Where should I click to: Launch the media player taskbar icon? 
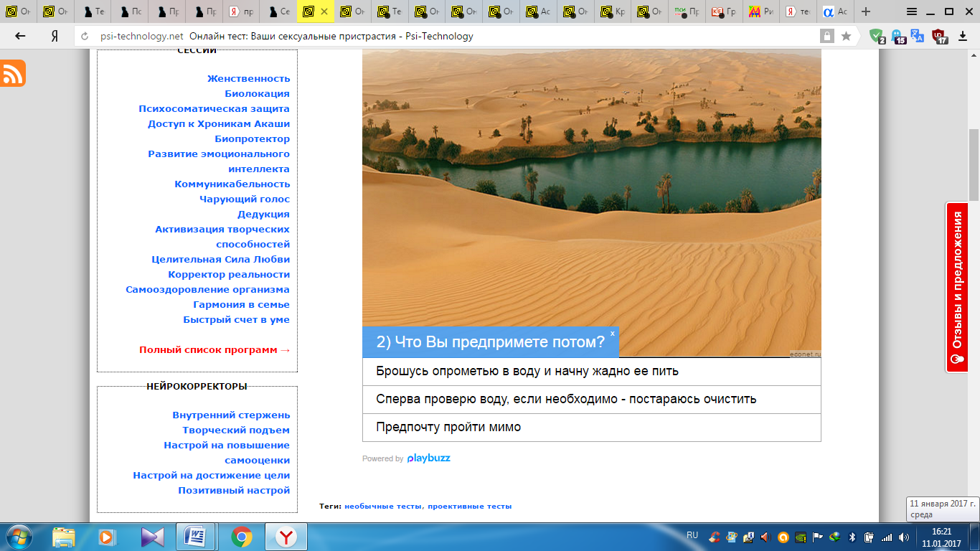pyautogui.click(x=106, y=537)
